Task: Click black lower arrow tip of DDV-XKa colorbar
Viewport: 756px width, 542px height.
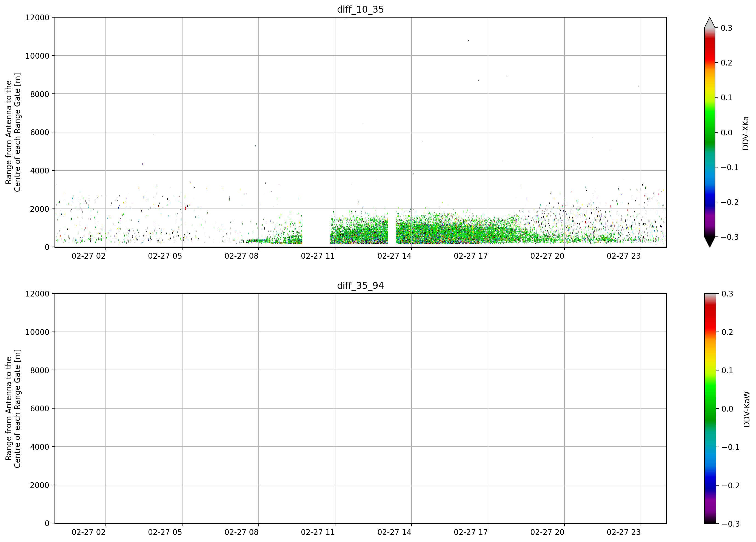Action: [x=710, y=242]
